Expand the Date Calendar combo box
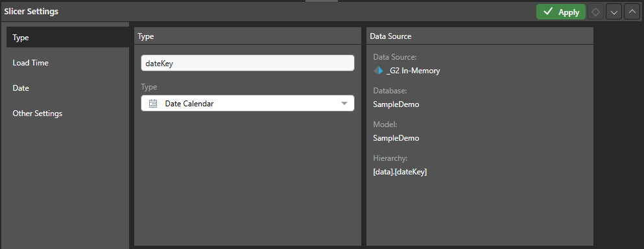This screenshot has height=249, width=644. click(248, 104)
